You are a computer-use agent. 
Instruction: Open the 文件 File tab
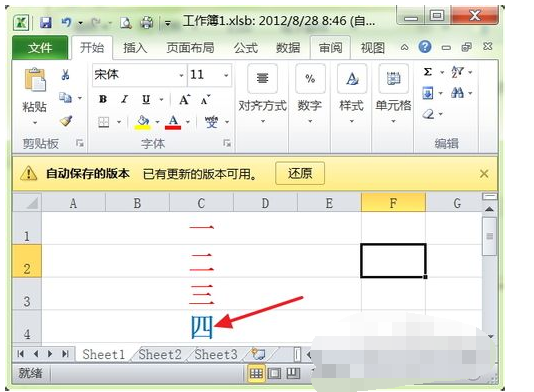[x=40, y=47]
